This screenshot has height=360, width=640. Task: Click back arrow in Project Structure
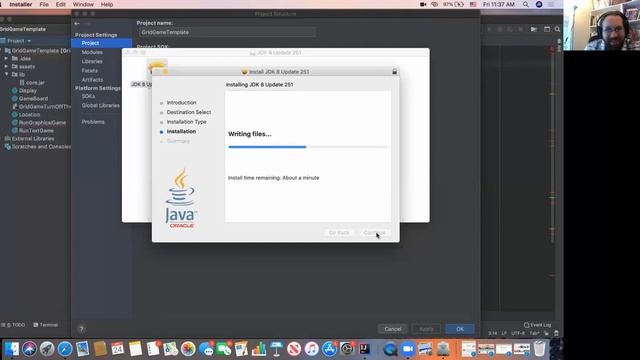[77, 24]
